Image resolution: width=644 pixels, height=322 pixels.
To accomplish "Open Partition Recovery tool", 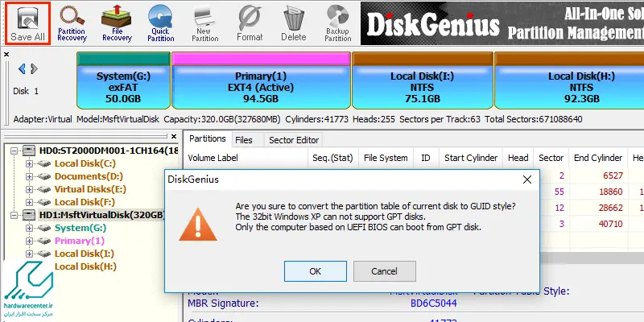I will click(x=72, y=23).
